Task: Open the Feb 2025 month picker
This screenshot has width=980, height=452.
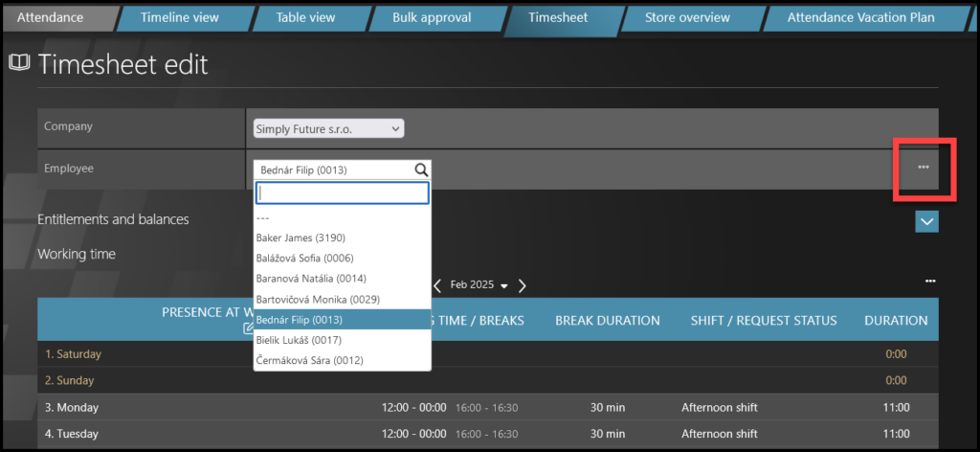Action: tap(479, 285)
